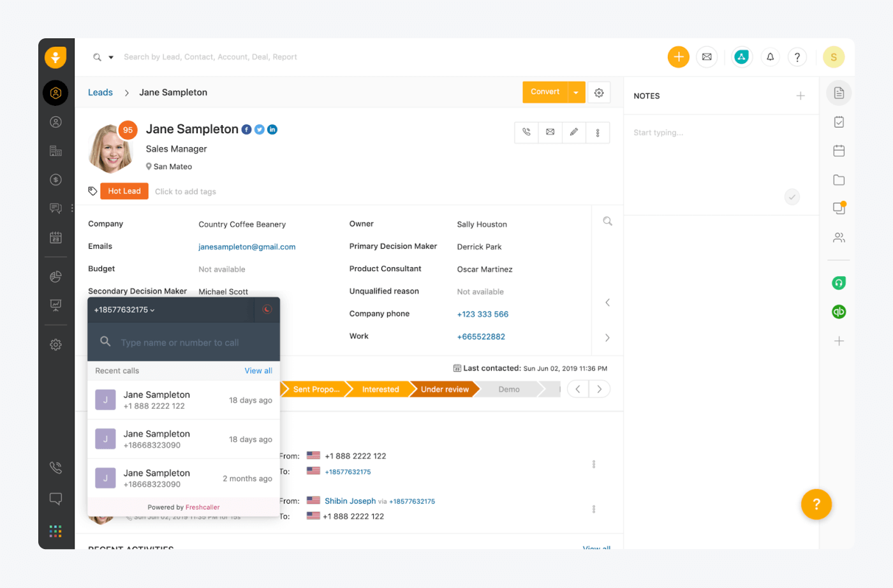This screenshot has width=893, height=588.
Task: Open the Apps tab showing the orange dot
Action: pyautogui.click(x=839, y=208)
